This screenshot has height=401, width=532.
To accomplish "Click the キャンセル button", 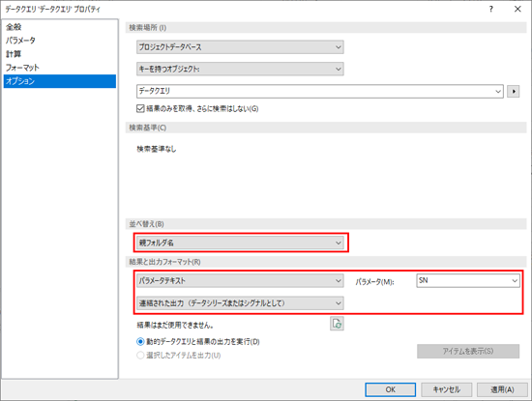I will click(447, 389).
